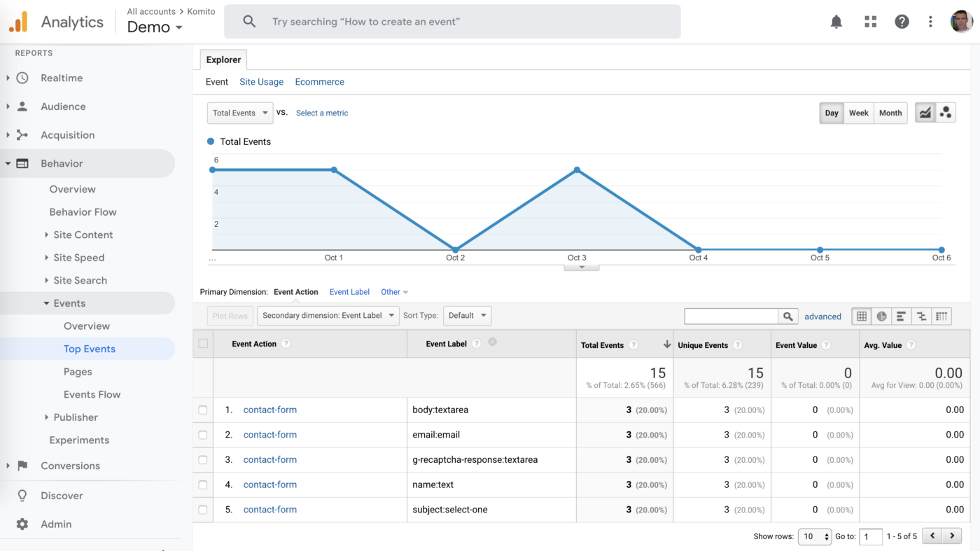Switch table to pie chart view
The height and width of the screenshot is (551, 980).
881,316
